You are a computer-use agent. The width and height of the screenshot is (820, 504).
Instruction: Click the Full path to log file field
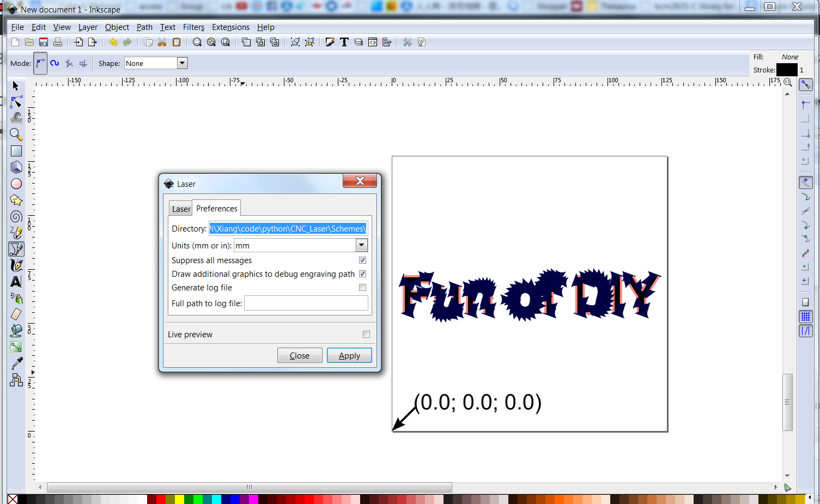306,303
